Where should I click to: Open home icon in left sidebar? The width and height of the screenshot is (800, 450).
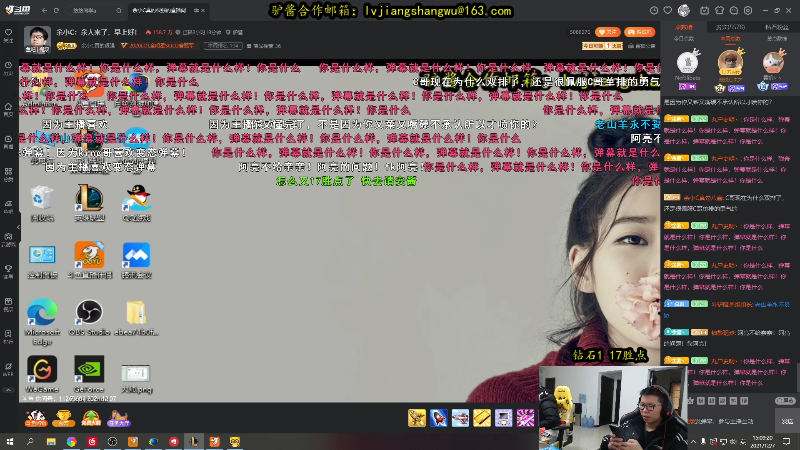coord(8,109)
